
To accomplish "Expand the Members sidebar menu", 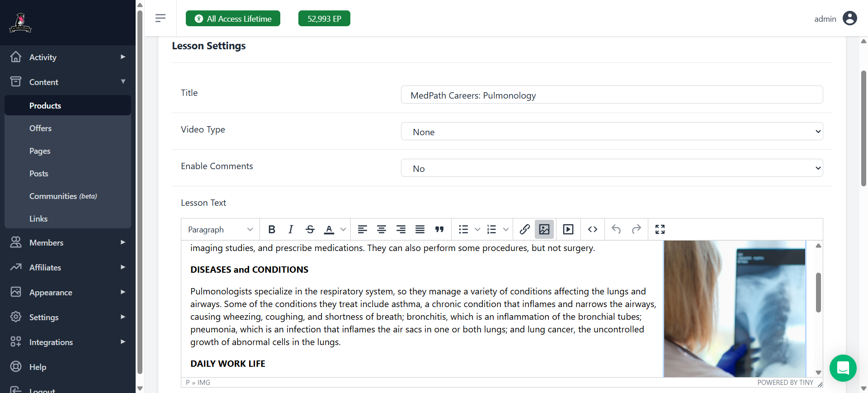I will pyautogui.click(x=68, y=243).
